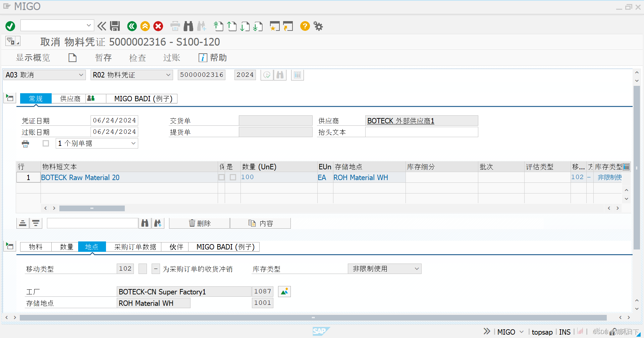Image resolution: width=644 pixels, height=338 pixels.
Task: Click the header calendar grid icon
Action: (x=298, y=75)
